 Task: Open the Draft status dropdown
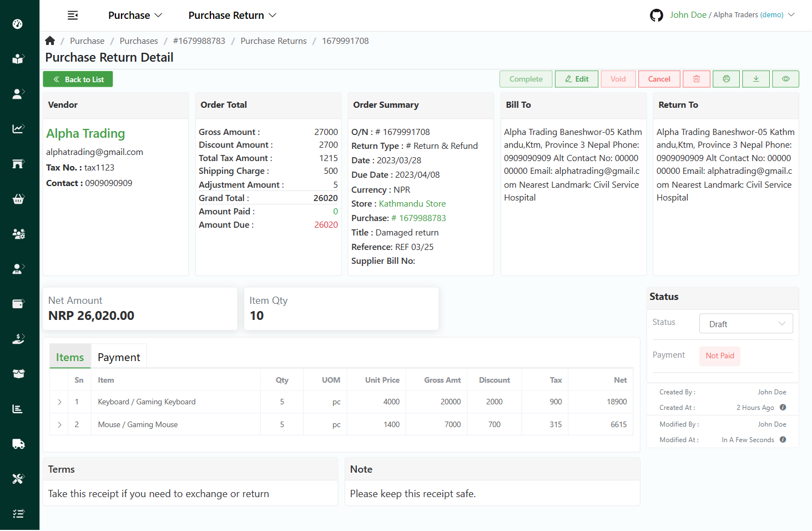[746, 324]
